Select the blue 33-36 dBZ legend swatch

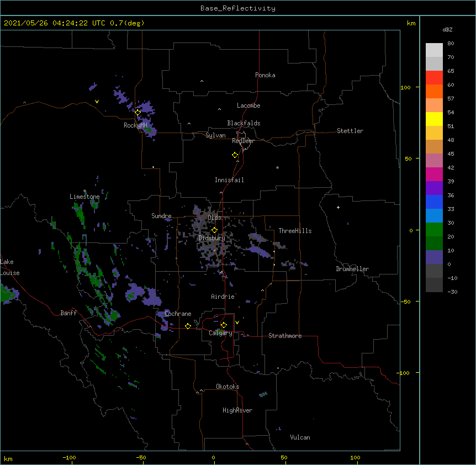pos(434,202)
